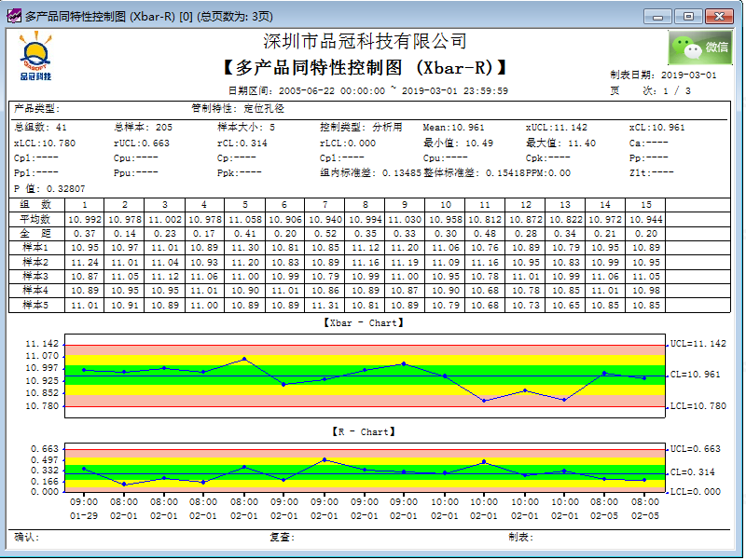Screen dimensions: 746x560
Task: Select the Ppk:---- field
Action: click(240, 173)
